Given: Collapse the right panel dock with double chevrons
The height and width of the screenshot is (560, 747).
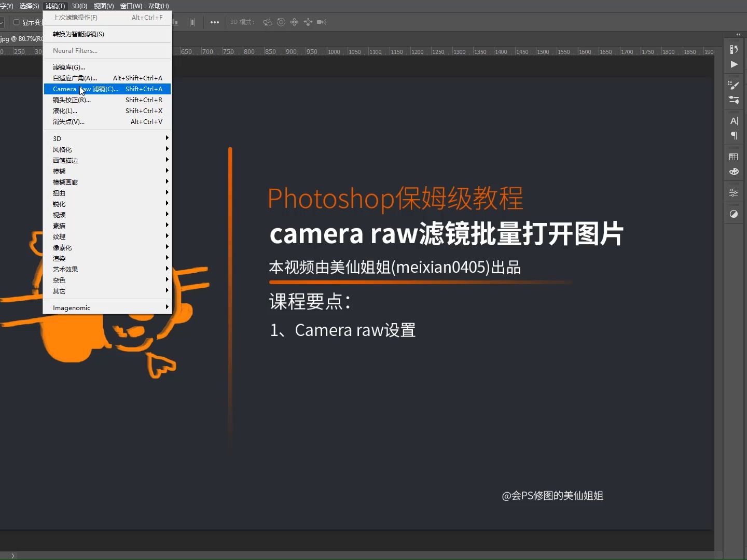Looking at the screenshot, I should (739, 35).
